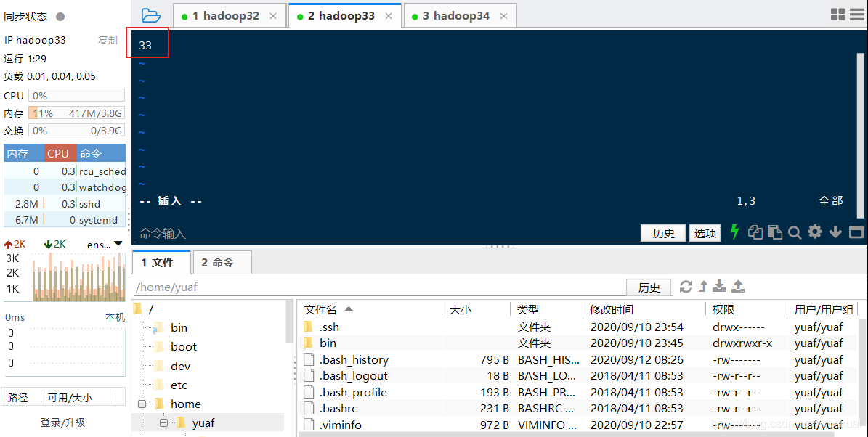Click the CPU usage bar
Screen dimensions: 868x437
point(76,96)
